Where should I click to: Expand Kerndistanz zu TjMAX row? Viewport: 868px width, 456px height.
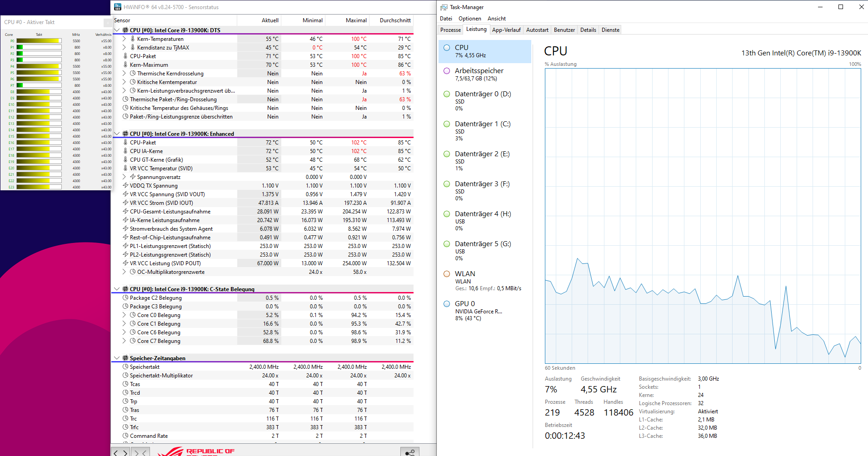click(124, 47)
